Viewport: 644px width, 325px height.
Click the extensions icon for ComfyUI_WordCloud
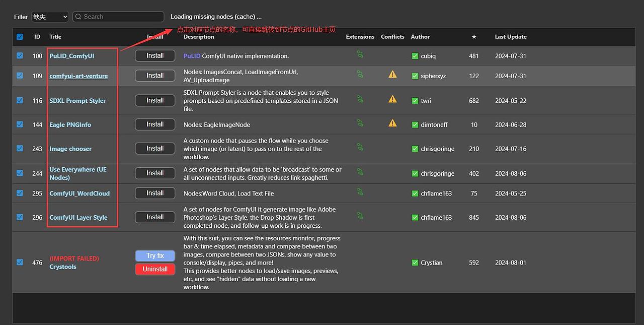360,191
